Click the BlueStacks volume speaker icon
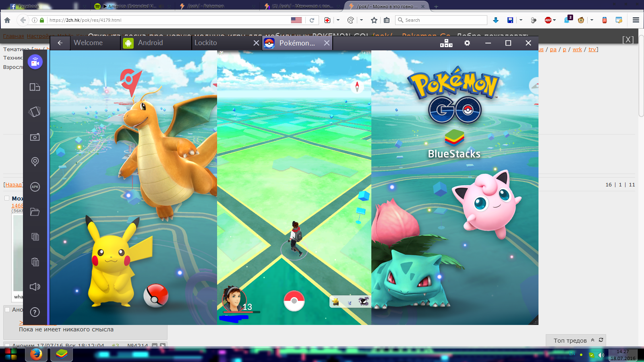 [x=35, y=287]
